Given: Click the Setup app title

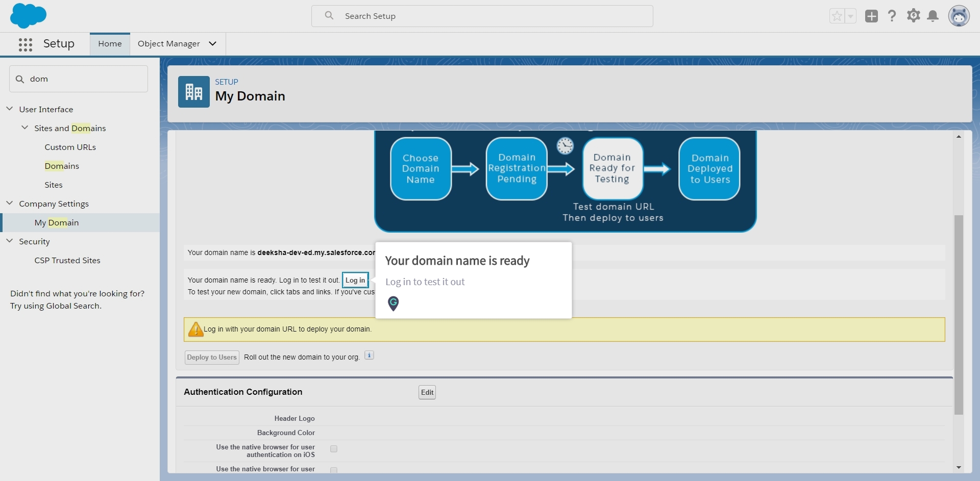Looking at the screenshot, I should 59,44.
